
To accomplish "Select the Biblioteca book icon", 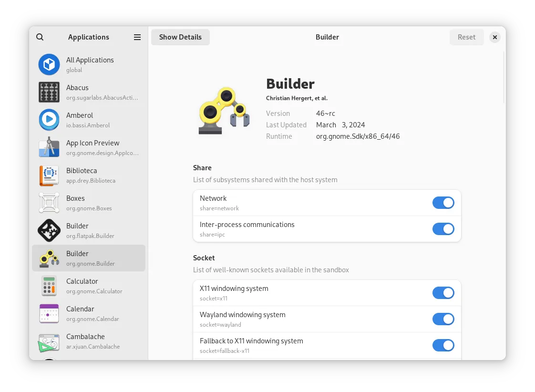I will (x=49, y=175).
